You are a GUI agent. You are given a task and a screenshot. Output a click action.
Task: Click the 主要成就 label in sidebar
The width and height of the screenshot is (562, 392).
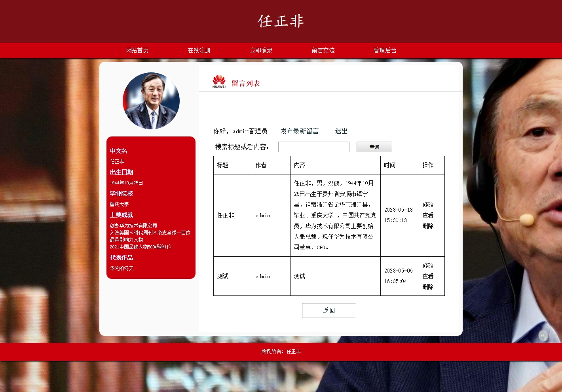pyautogui.click(x=122, y=215)
